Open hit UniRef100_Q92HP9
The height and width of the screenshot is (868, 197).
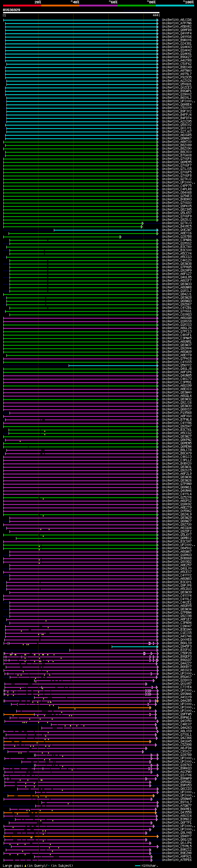click(177, 270)
